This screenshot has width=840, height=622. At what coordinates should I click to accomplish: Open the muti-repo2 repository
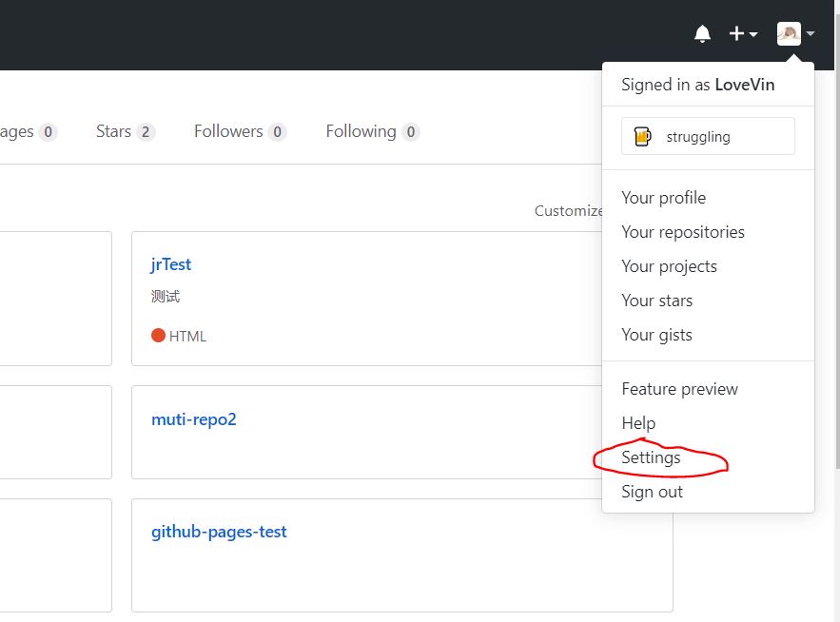[193, 418]
